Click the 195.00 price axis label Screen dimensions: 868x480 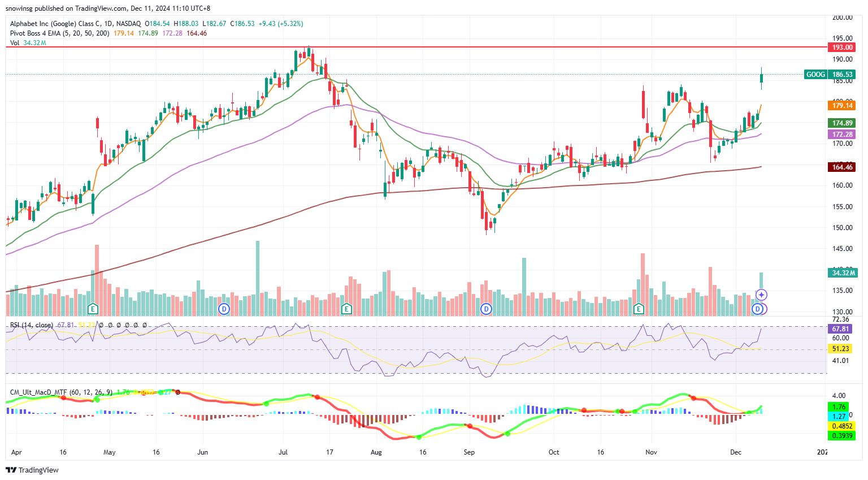[x=843, y=38]
